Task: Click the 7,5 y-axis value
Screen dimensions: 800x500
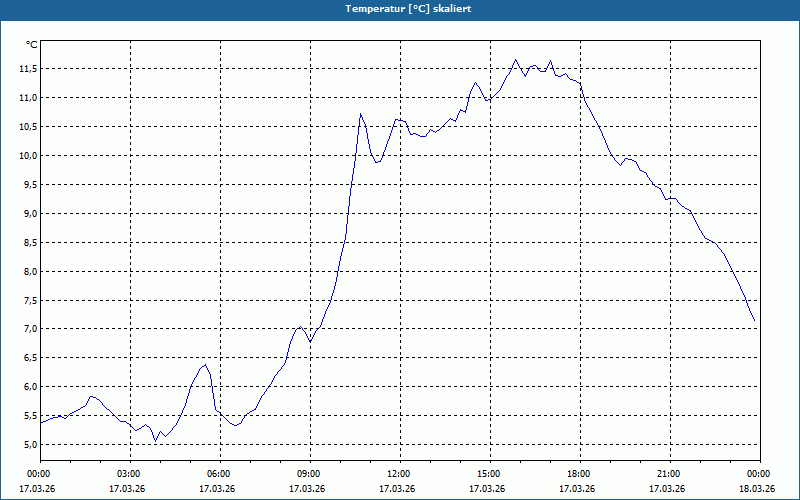Action: [x=30, y=301]
